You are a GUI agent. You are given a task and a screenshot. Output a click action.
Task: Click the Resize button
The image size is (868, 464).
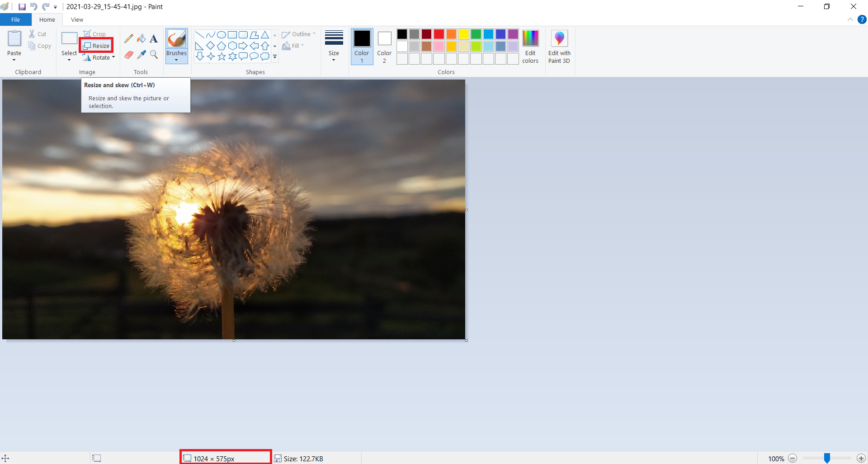[96, 46]
